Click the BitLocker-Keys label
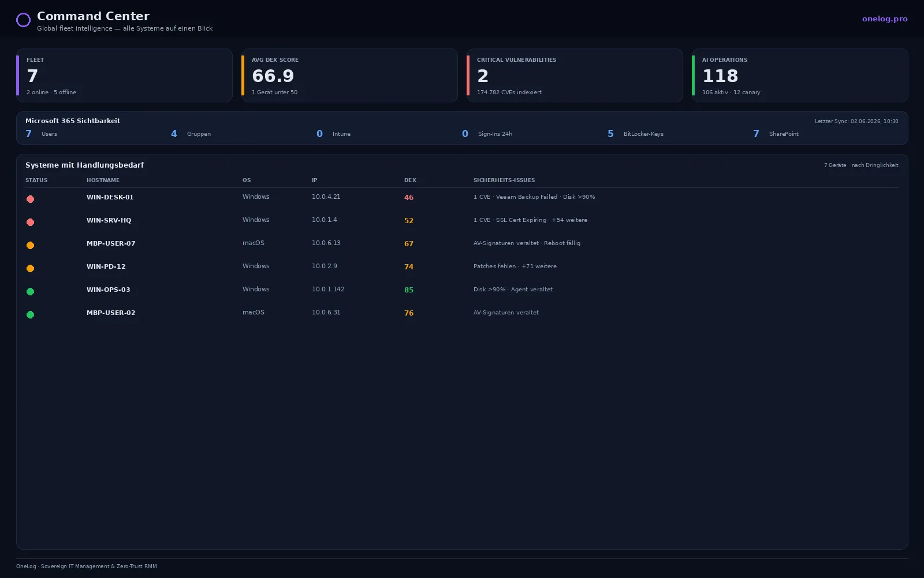Viewport: 924px width, 578px height. click(x=643, y=134)
